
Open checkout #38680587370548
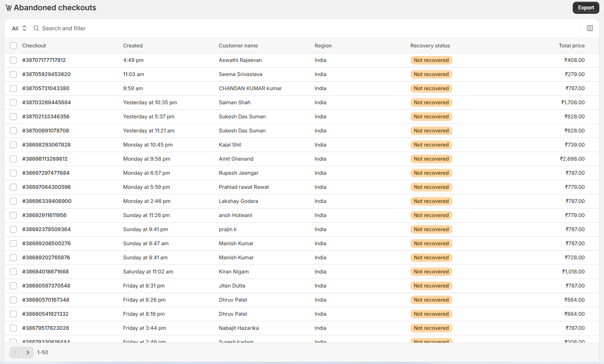click(x=46, y=286)
